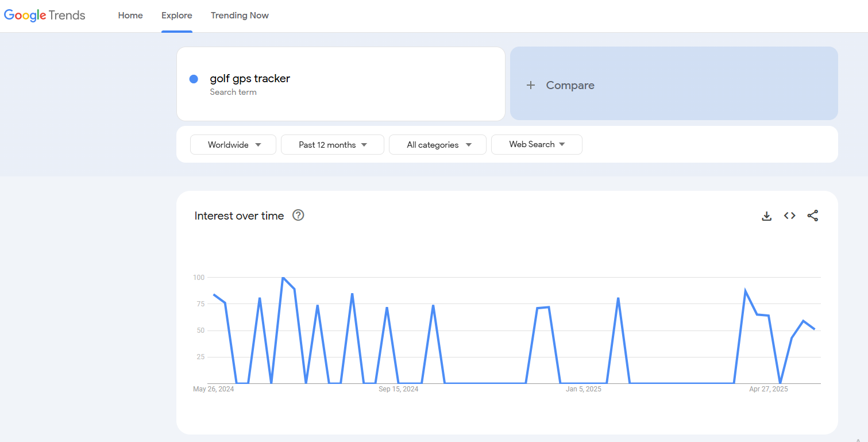Viewport: 868px width, 442px height.
Task: Click the Google Trends logo
Action: point(45,16)
